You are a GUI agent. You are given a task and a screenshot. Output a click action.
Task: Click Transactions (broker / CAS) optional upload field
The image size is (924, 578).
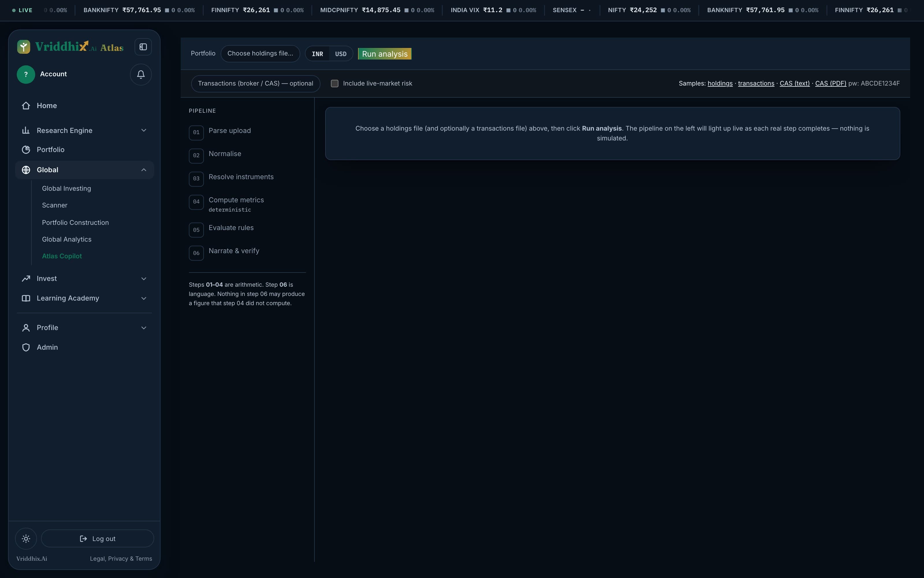[256, 84]
